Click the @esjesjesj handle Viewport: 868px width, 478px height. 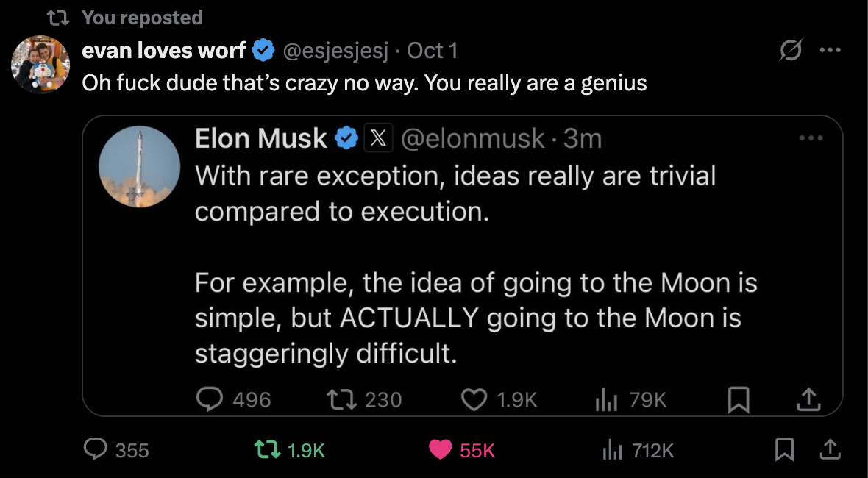pyautogui.click(x=335, y=51)
